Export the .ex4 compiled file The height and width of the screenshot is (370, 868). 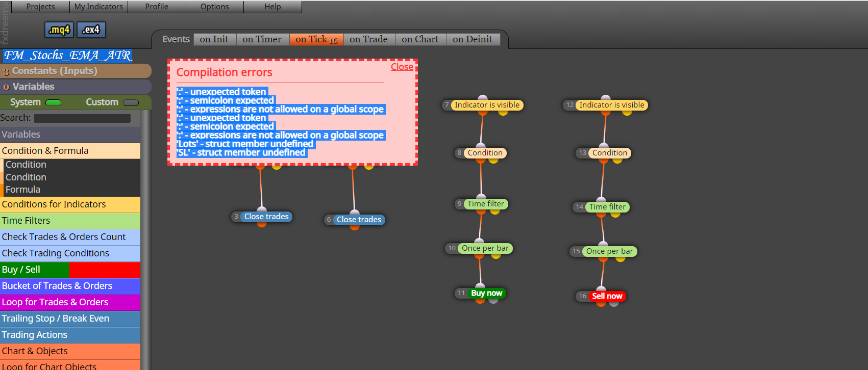point(91,30)
